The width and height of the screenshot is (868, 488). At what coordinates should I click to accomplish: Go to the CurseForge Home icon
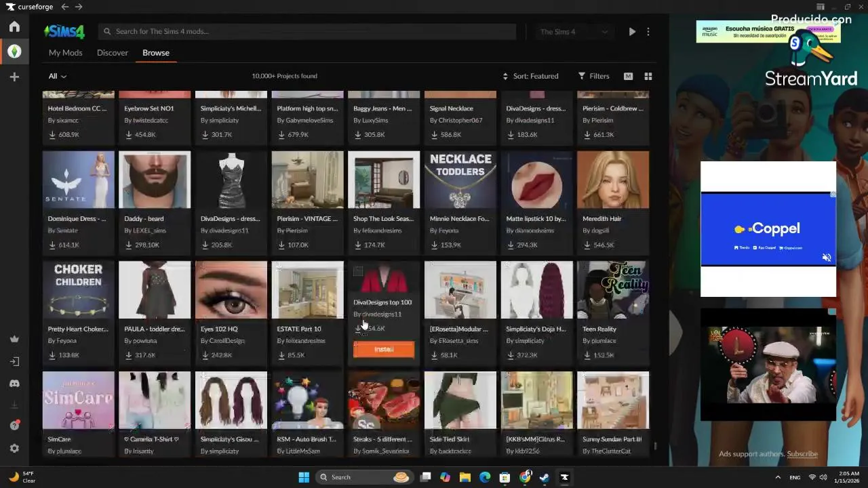pyautogui.click(x=14, y=27)
